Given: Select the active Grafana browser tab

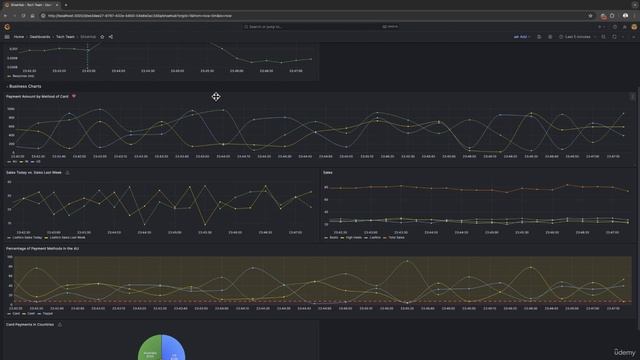Looking at the screenshot, I should (31, 5).
